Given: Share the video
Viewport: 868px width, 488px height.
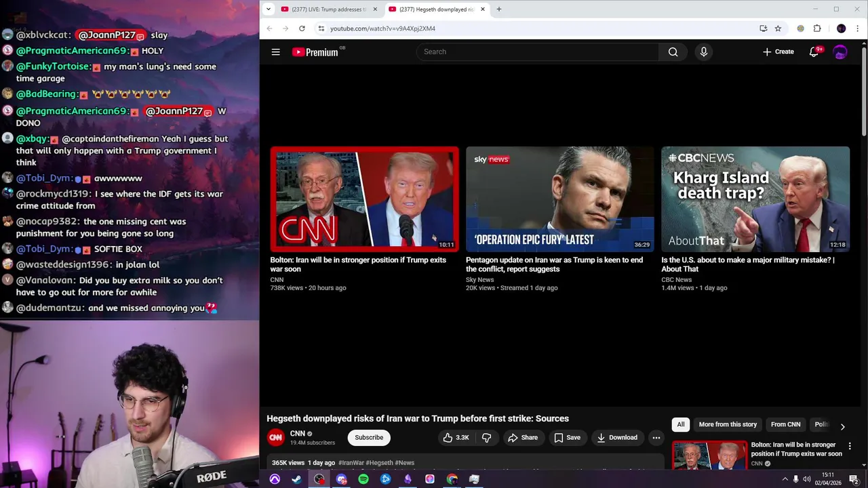Looking at the screenshot, I should click(523, 438).
